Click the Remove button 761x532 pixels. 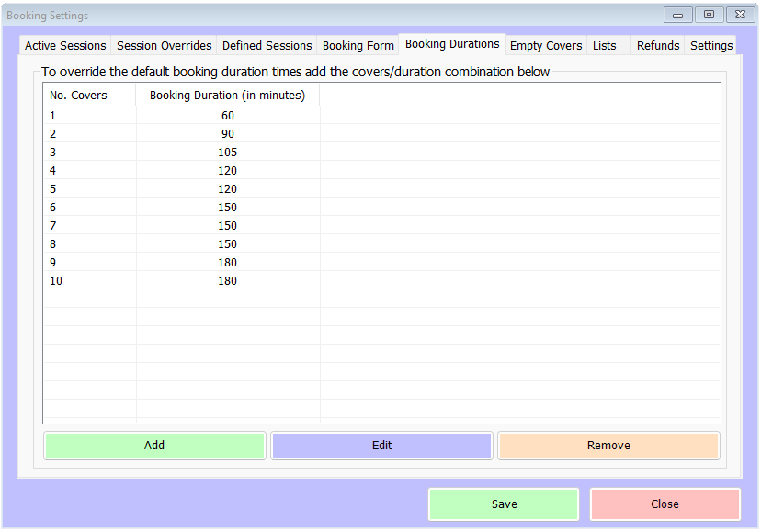point(608,446)
